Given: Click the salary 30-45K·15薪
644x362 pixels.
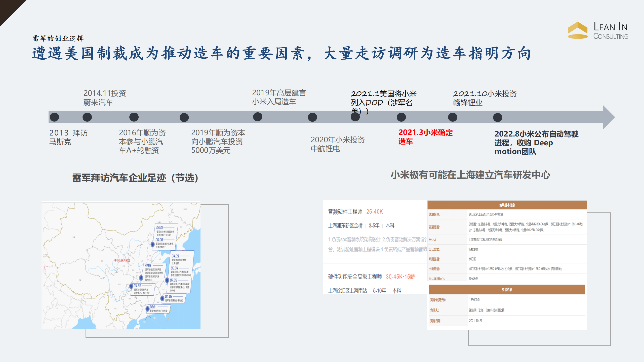Looking at the screenshot, I should tap(400, 277).
